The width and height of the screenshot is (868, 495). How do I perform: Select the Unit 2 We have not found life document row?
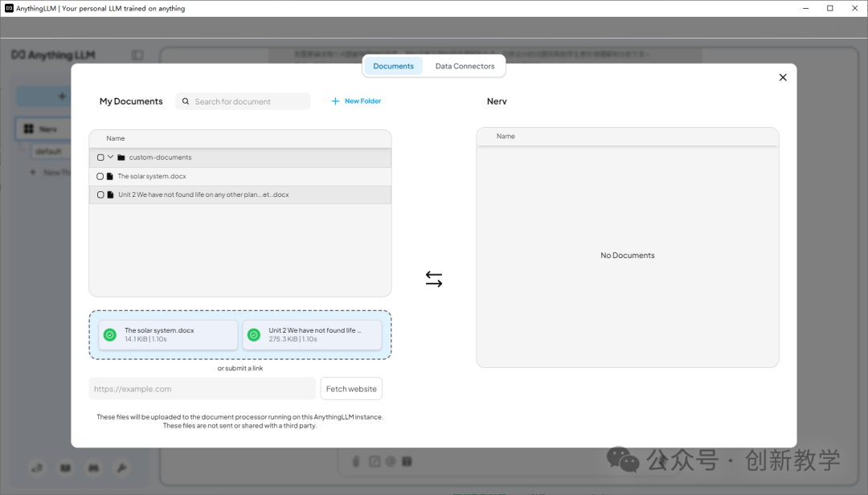tap(240, 195)
